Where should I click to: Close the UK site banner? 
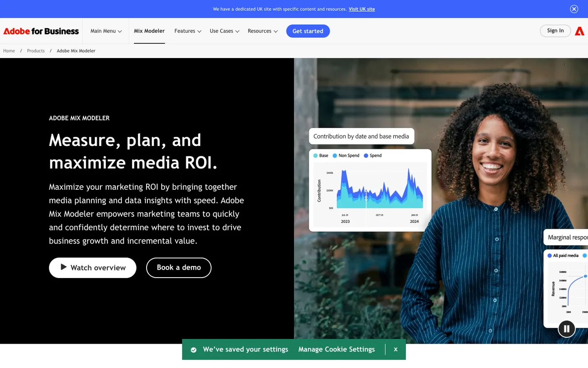click(574, 9)
